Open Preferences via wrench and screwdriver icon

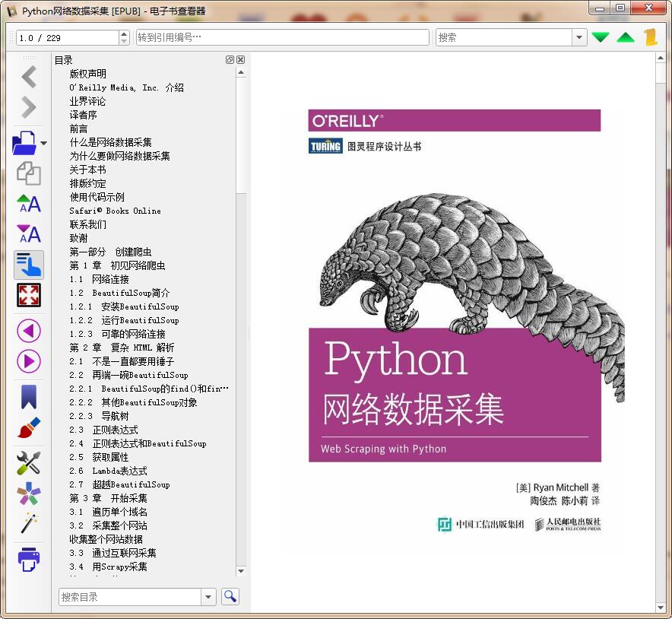tap(29, 463)
